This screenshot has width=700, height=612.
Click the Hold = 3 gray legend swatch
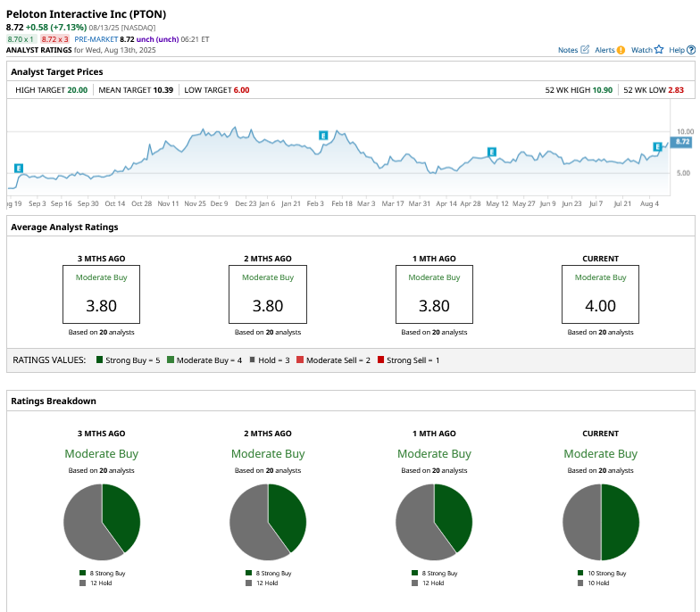252,360
